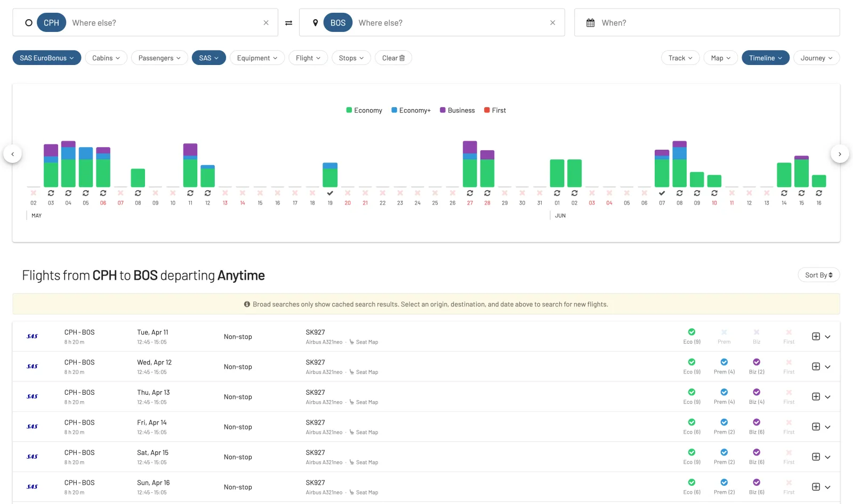Open the Map view menu
This screenshot has height=504, width=853.
pyautogui.click(x=721, y=58)
